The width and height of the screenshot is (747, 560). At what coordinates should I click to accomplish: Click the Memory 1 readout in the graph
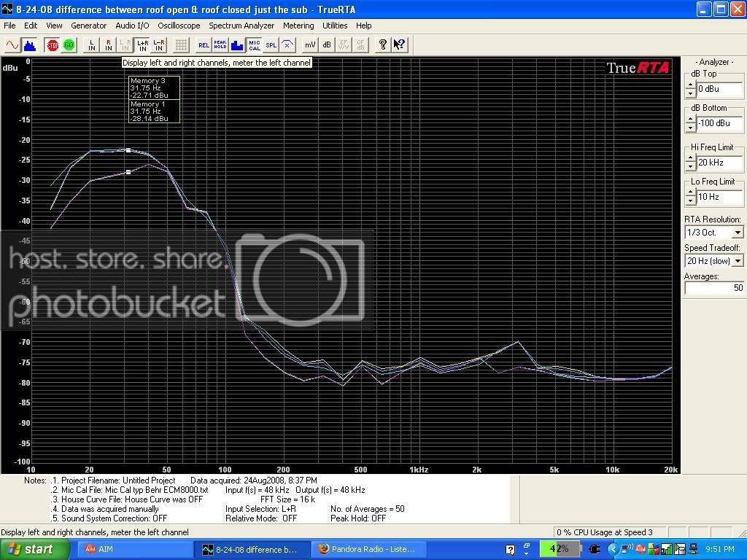click(x=155, y=112)
